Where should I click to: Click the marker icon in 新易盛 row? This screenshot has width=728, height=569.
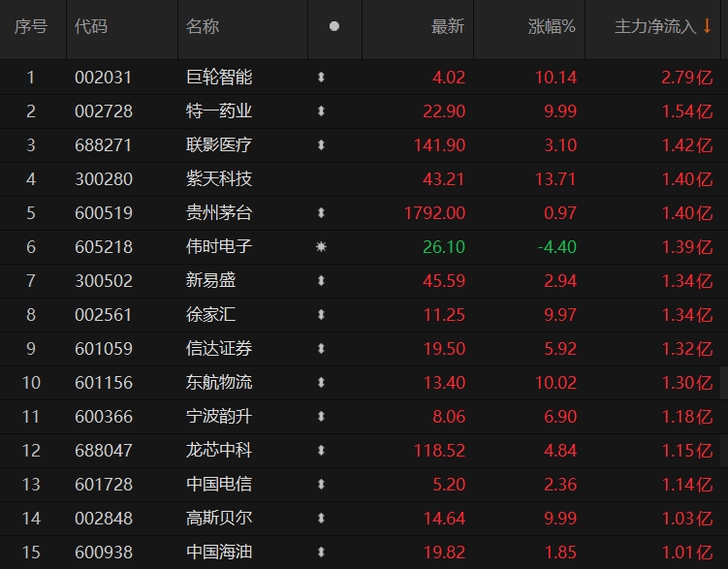pyautogui.click(x=321, y=281)
